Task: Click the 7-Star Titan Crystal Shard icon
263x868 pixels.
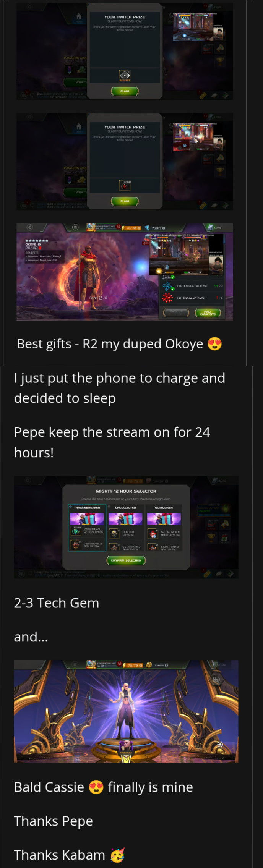Action: [76, 531]
